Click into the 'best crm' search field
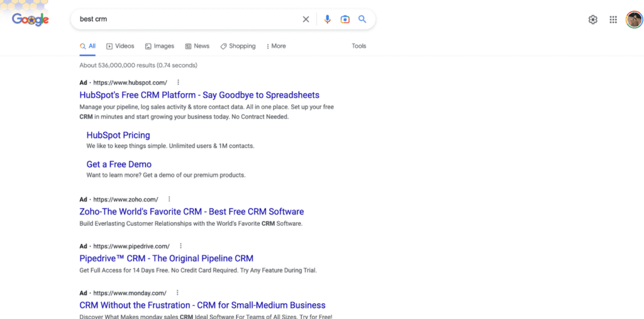The width and height of the screenshot is (644, 319). point(187,20)
